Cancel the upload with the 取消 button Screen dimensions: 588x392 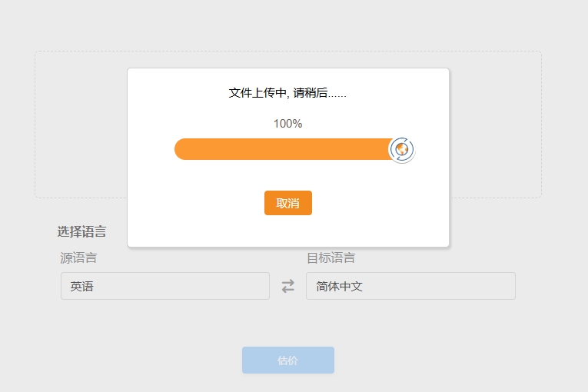pyautogui.click(x=288, y=203)
